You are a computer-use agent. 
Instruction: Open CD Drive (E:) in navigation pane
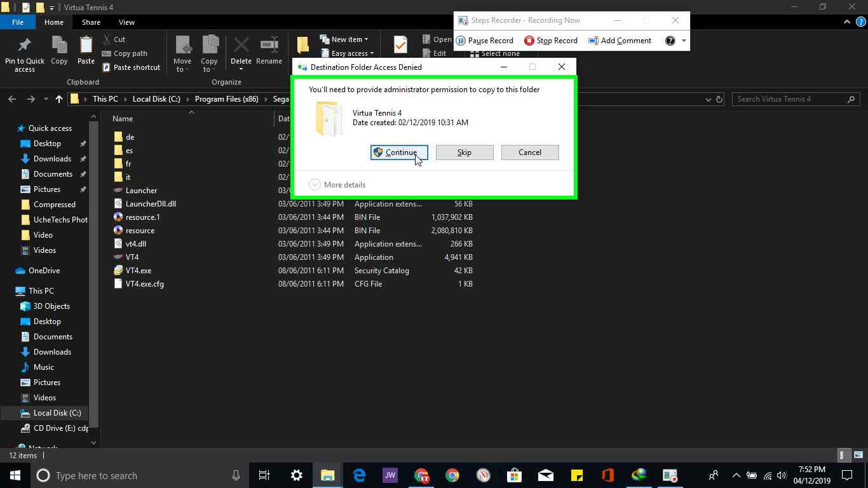coord(61,428)
